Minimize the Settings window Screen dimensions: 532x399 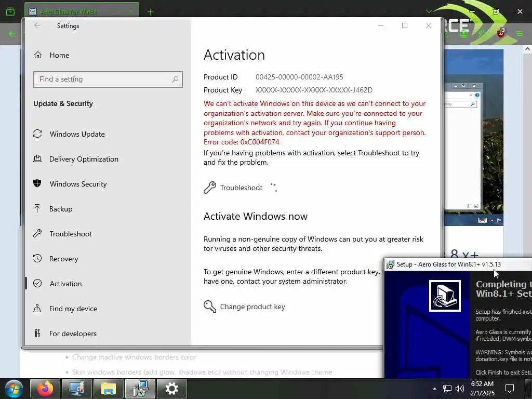(381, 25)
